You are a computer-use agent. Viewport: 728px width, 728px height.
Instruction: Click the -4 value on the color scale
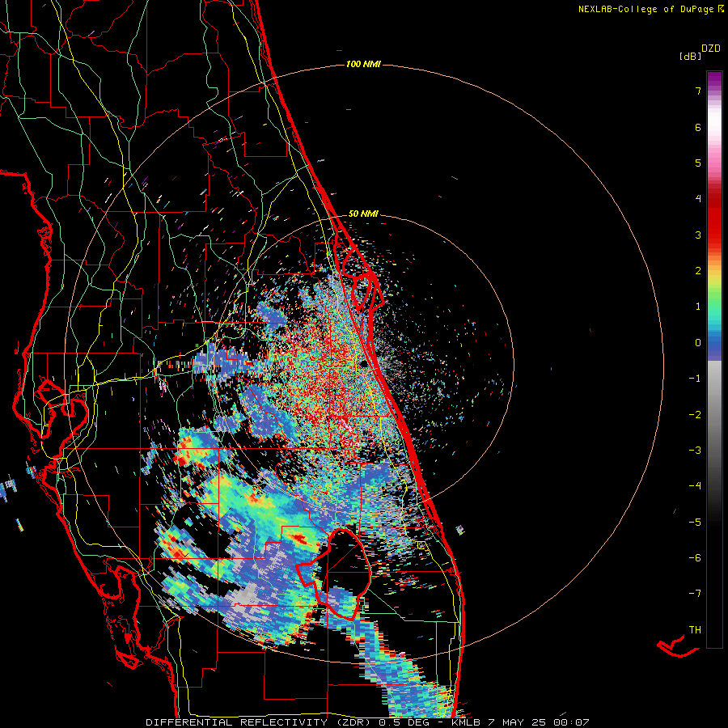pyautogui.click(x=695, y=486)
